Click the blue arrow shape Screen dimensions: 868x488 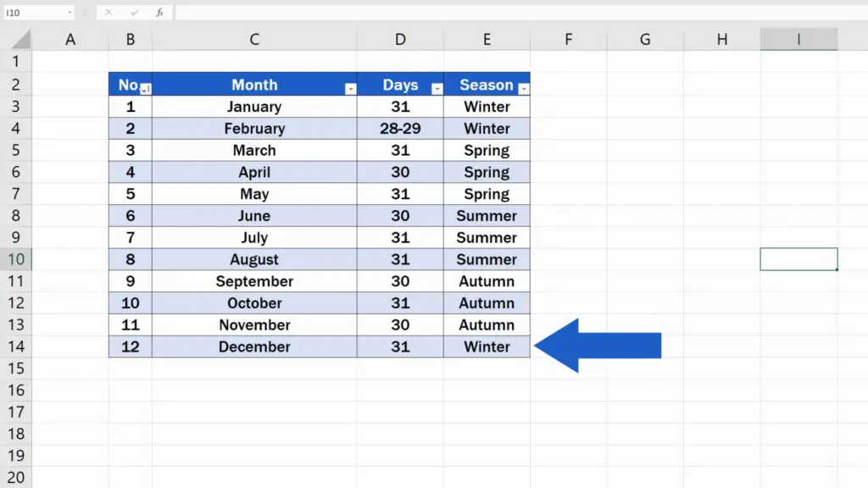click(x=598, y=345)
